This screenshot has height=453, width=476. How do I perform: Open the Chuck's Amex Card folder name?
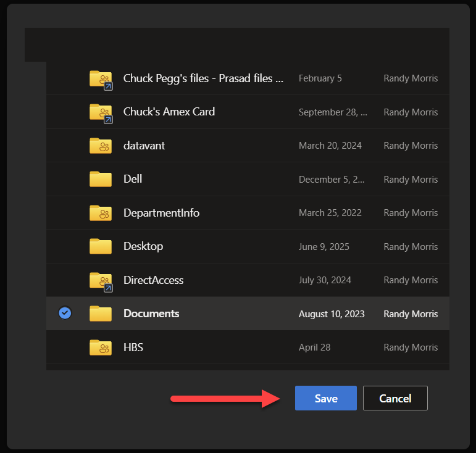pos(169,112)
